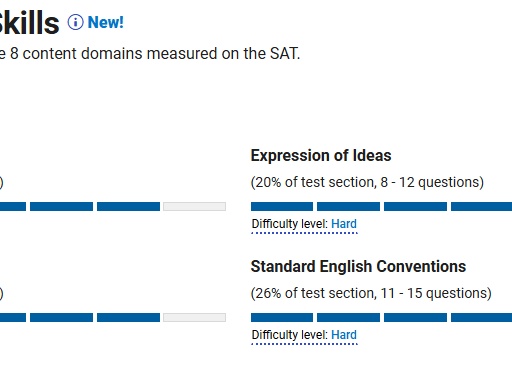This screenshot has width=512, height=372.
Task: Click second blue segment of Standard English Conventions bar
Action: point(348,317)
